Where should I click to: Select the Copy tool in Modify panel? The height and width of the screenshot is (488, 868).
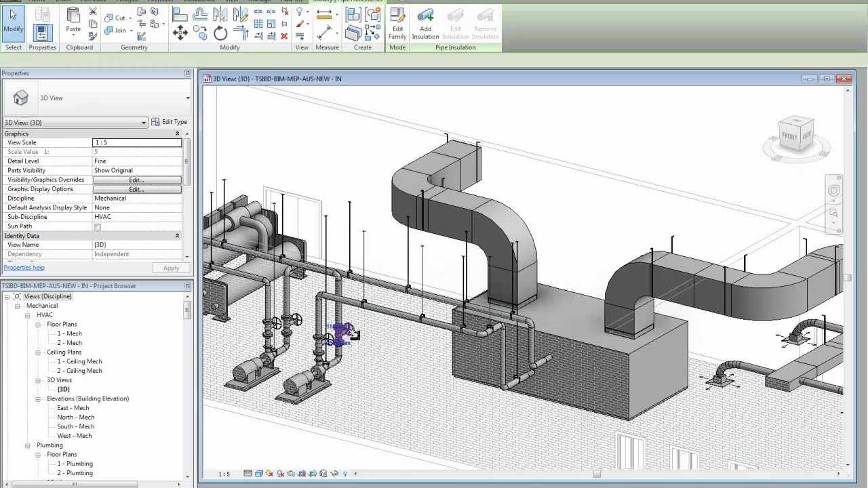[x=200, y=33]
